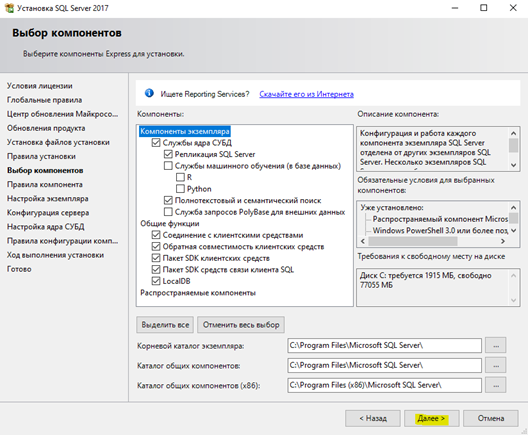Click up arrow in prerequisites list scrollbar
528x435 pixels.
tap(513, 207)
